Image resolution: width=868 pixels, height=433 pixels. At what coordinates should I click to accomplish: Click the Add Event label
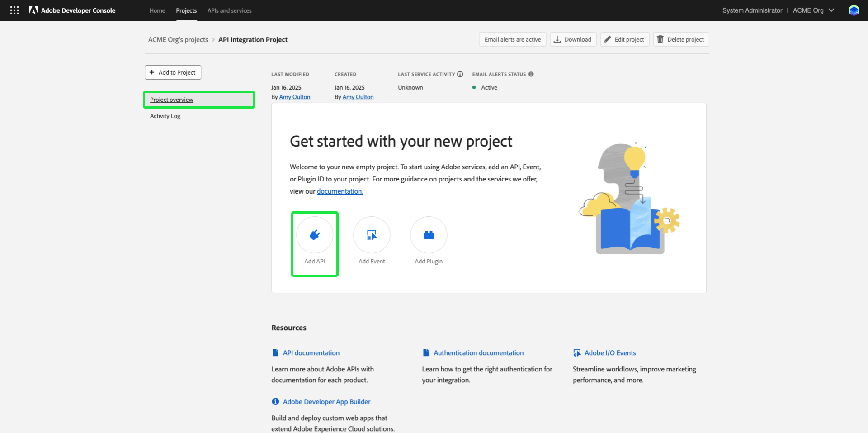coord(372,261)
